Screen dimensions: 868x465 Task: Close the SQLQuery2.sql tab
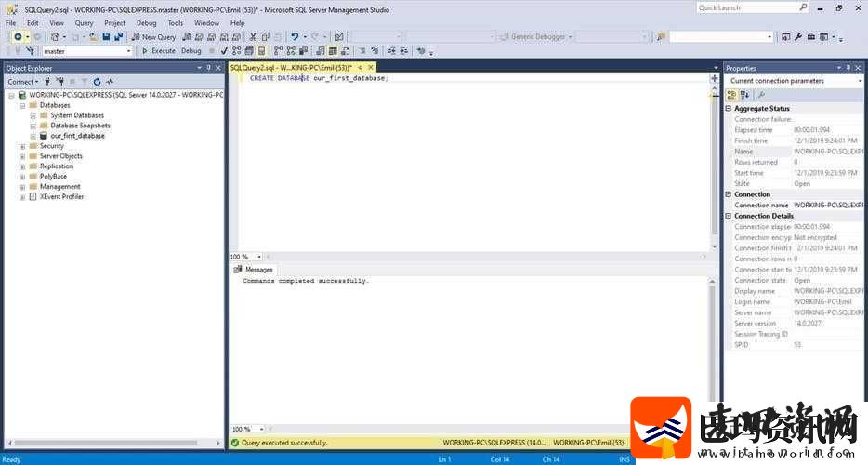click(371, 67)
